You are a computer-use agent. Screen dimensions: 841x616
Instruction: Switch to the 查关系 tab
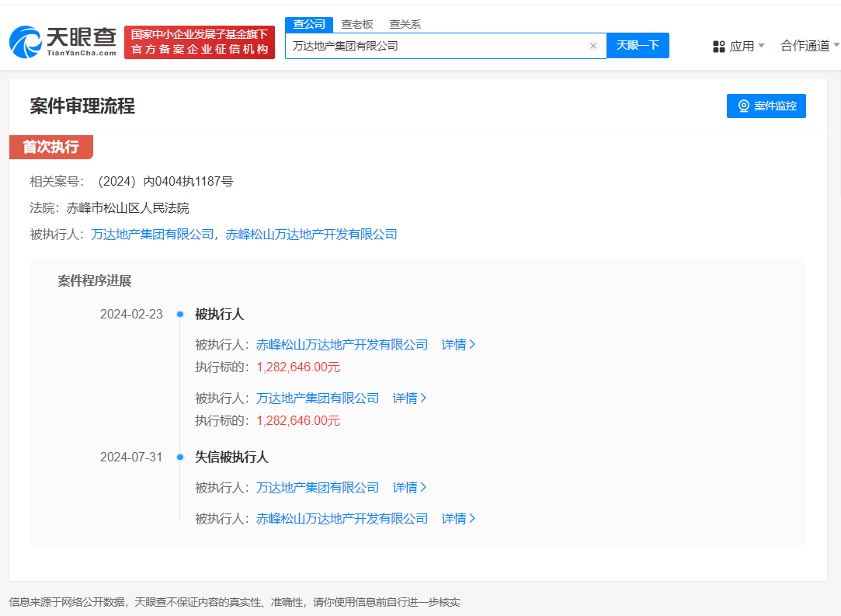point(405,24)
